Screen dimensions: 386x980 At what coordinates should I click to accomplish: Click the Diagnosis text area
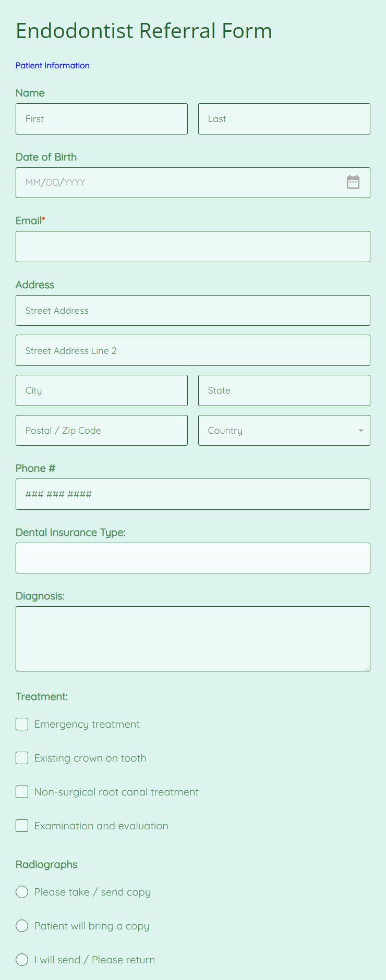tap(193, 639)
